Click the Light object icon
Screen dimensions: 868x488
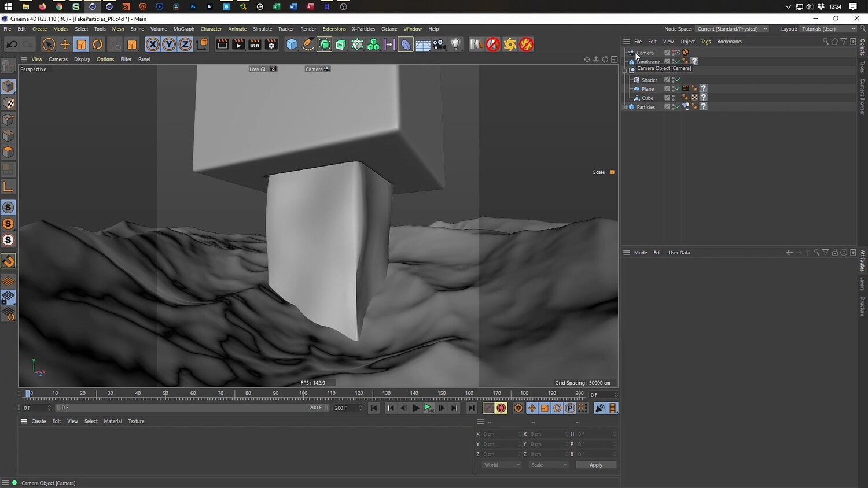pos(456,45)
